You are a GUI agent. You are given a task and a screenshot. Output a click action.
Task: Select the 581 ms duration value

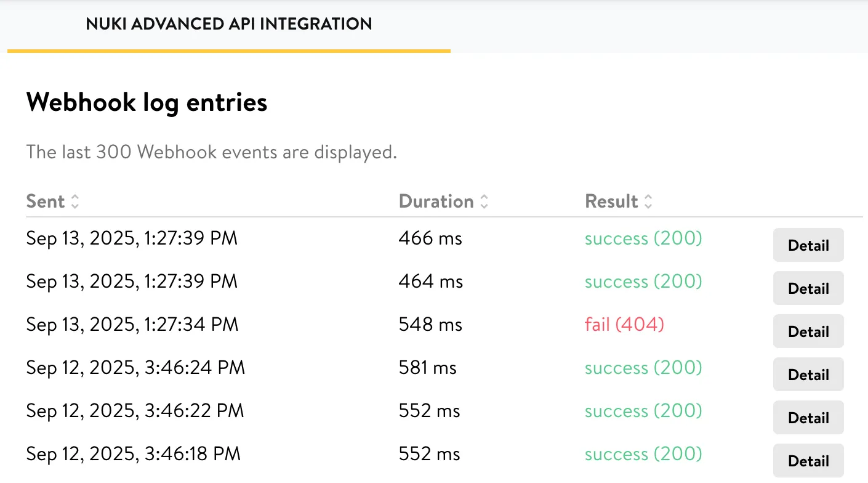click(428, 368)
